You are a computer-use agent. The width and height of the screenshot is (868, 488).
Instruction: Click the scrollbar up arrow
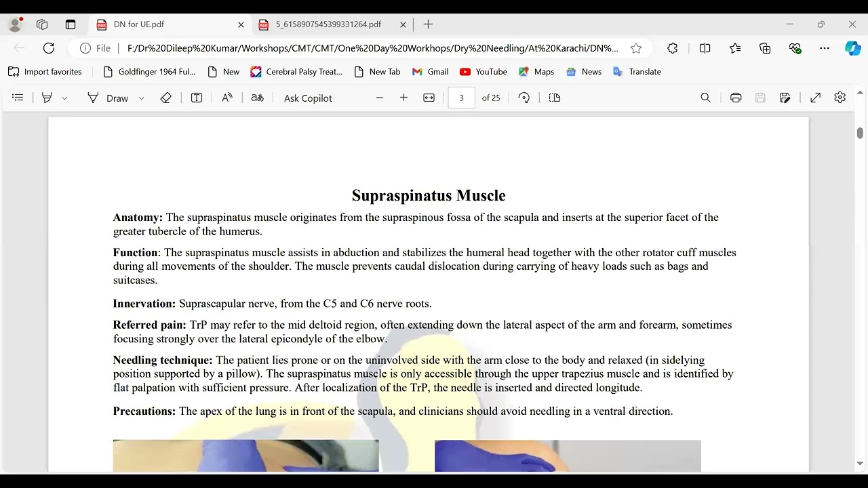[860, 92]
